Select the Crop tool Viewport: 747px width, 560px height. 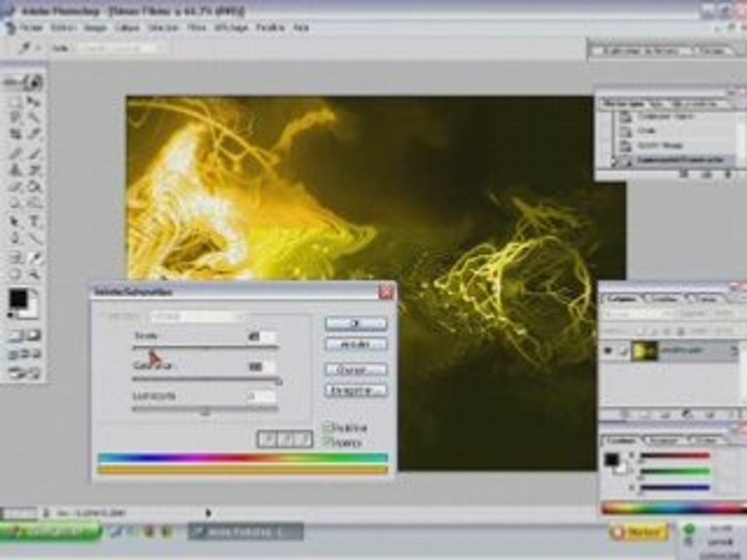click(15, 135)
